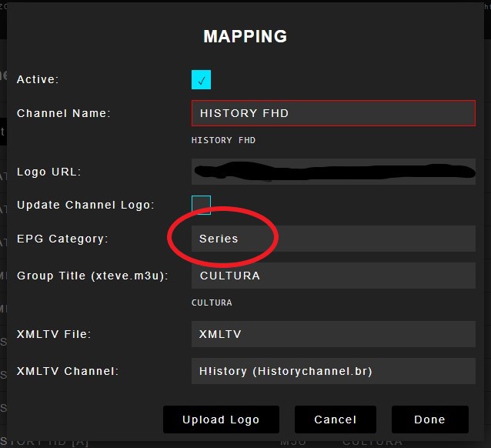Viewport: 491px width, 448px height.
Task: Click the Group Title (xteve.m3u) label
Action: pyautogui.click(x=92, y=276)
